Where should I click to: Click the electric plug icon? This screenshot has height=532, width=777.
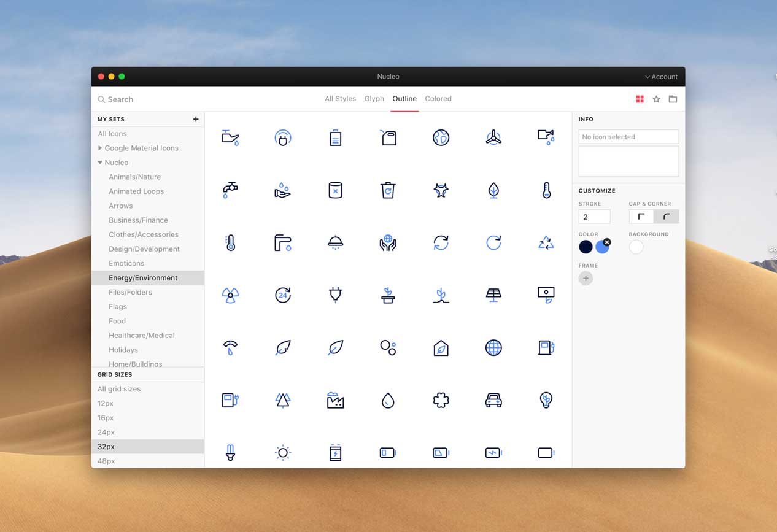point(335,295)
